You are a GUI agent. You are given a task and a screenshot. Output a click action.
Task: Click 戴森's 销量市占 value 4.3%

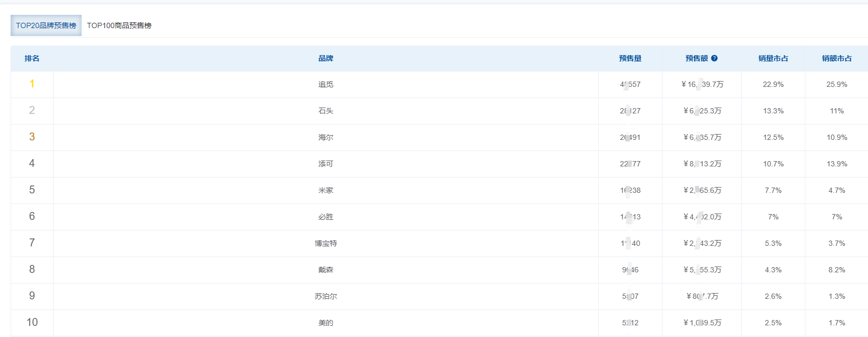(x=773, y=270)
